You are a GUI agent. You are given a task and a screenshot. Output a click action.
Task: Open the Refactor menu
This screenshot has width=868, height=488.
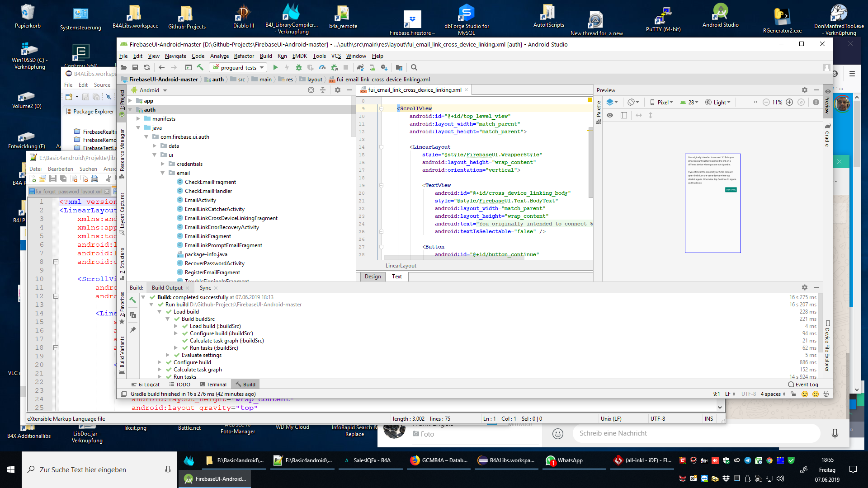(244, 56)
